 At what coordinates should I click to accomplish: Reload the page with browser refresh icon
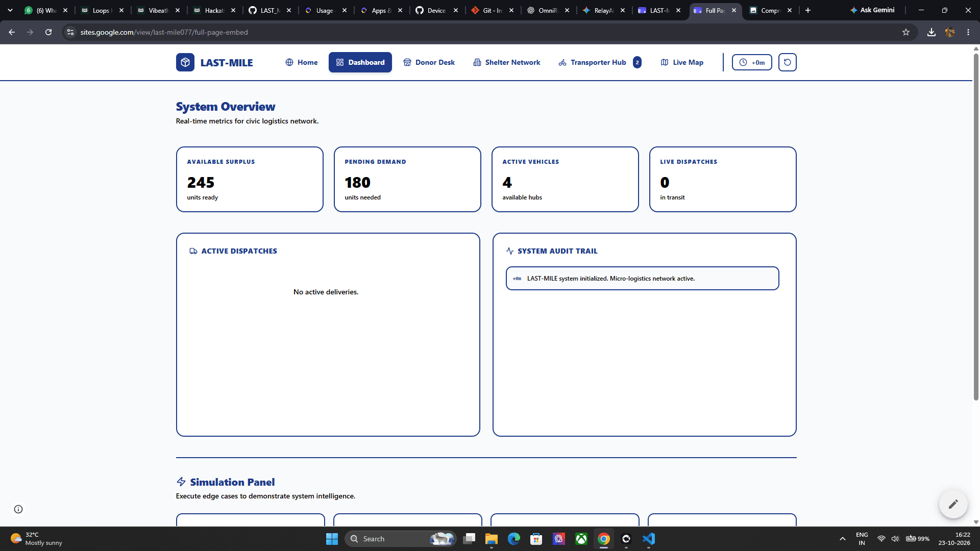(48, 32)
